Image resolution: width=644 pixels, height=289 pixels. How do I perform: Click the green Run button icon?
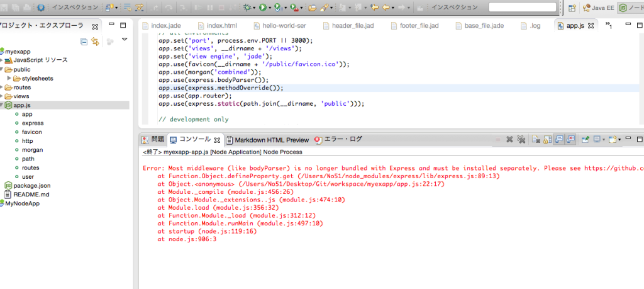[262, 8]
